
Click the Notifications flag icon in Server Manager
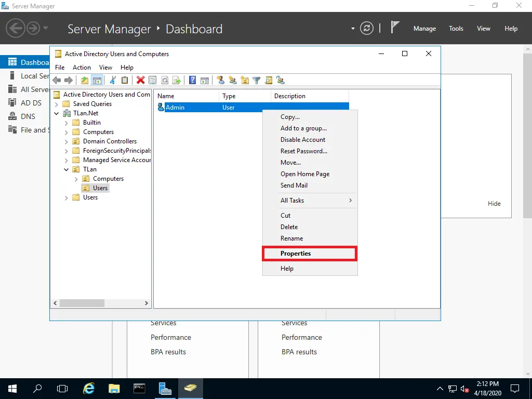point(395,27)
